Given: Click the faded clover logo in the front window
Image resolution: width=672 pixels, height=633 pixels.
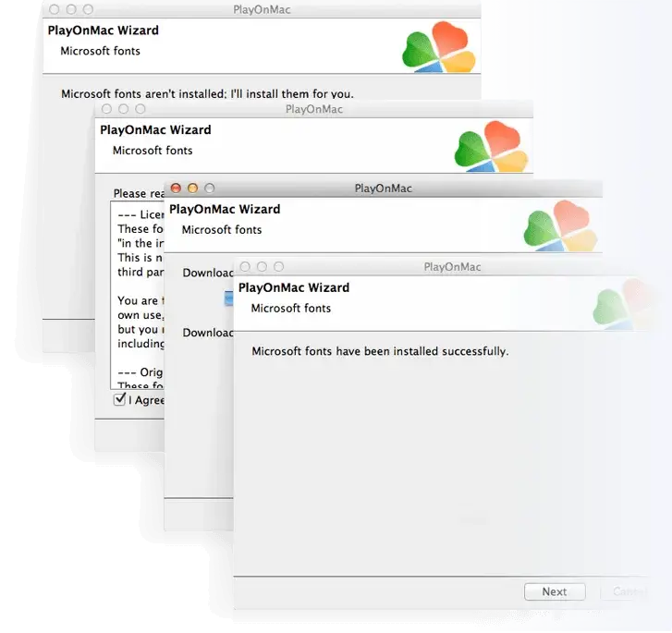Looking at the screenshot, I should pos(630,305).
